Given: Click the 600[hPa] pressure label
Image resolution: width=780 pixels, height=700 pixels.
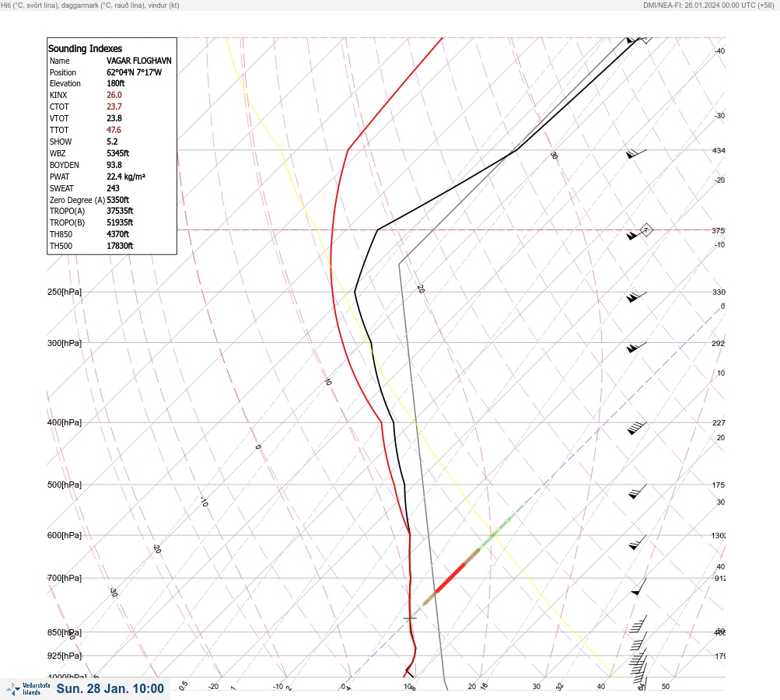Looking at the screenshot, I should pos(65,535).
